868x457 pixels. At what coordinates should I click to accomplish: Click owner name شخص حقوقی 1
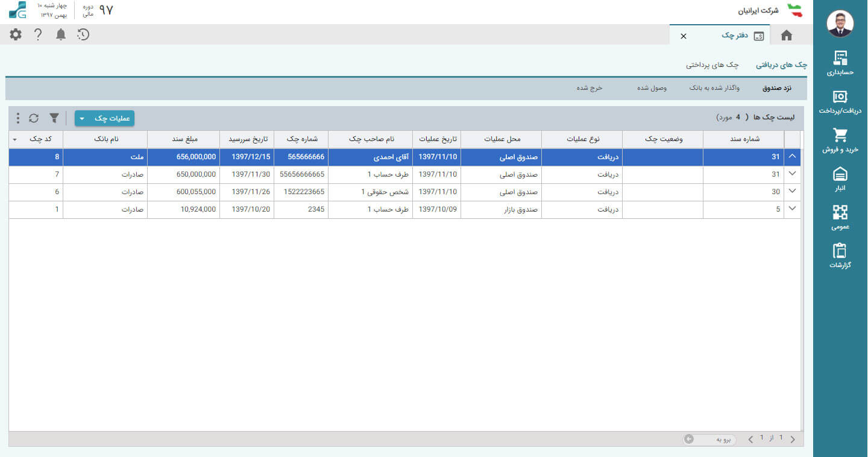coord(384,192)
